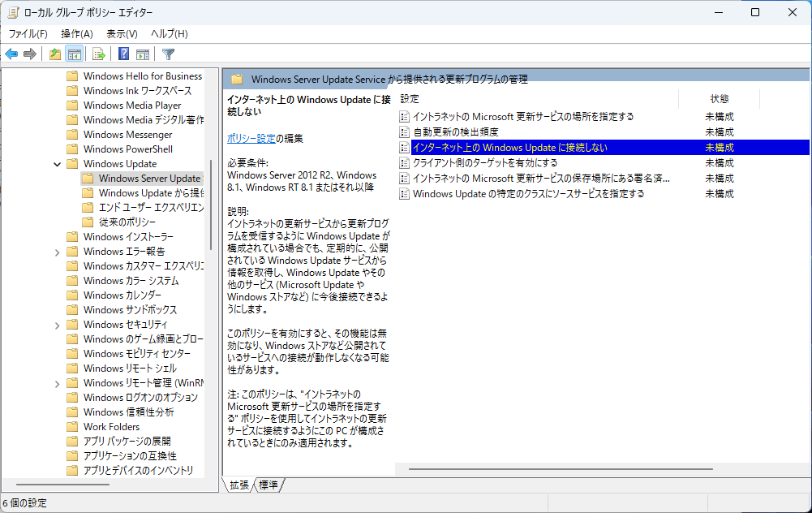This screenshot has width=812, height=513.
Task: Click the blue Back arrow in toolbar
Action: coord(11,54)
